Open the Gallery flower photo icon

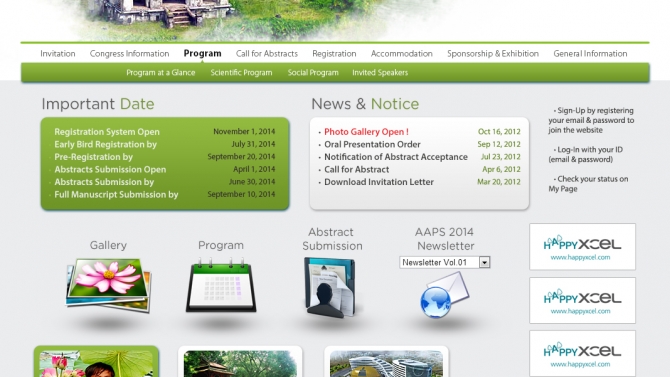click(109, 285)
